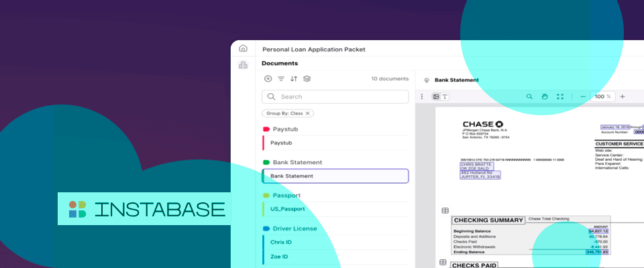Switch viewer to image view mode
The image size is (644, 268).
pyautogui.click(x=436, y=96)
